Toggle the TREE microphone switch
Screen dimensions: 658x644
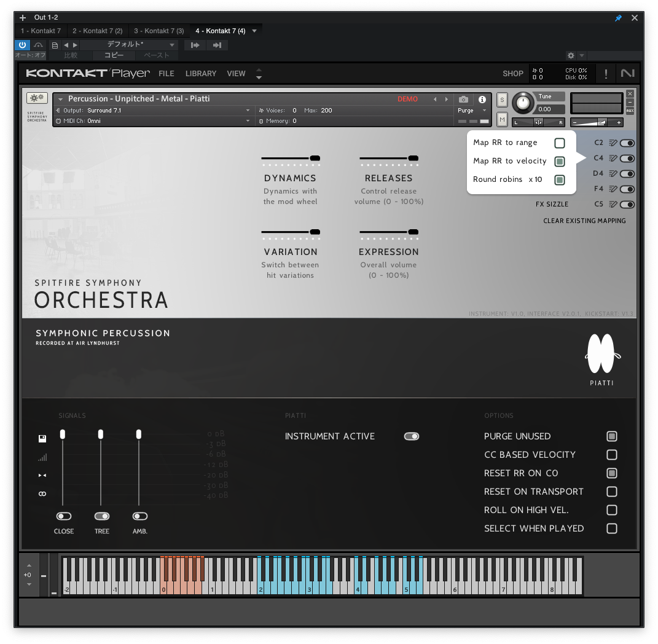click(x=102, y=516)
